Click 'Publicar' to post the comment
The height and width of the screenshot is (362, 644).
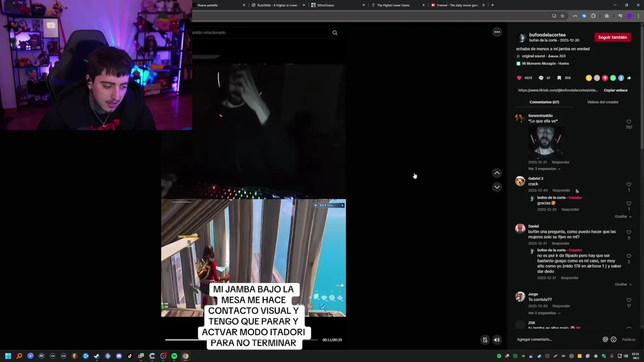click(x=628, y=339)
